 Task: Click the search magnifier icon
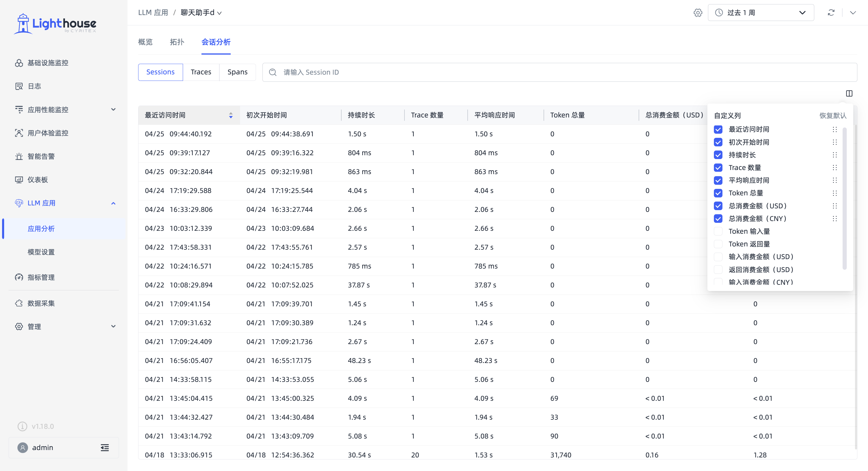pyautogui.click(x=273, y=72)
